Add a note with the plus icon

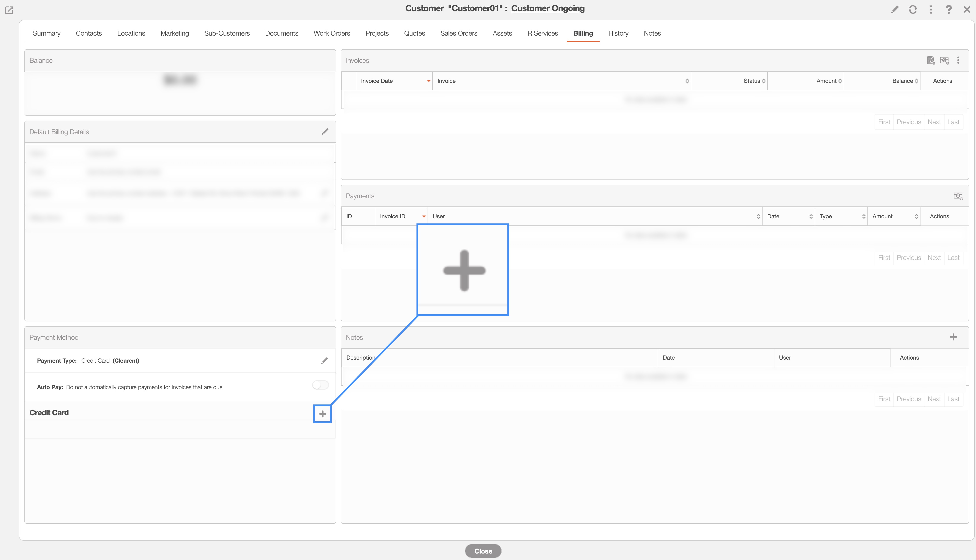[953, 337]
